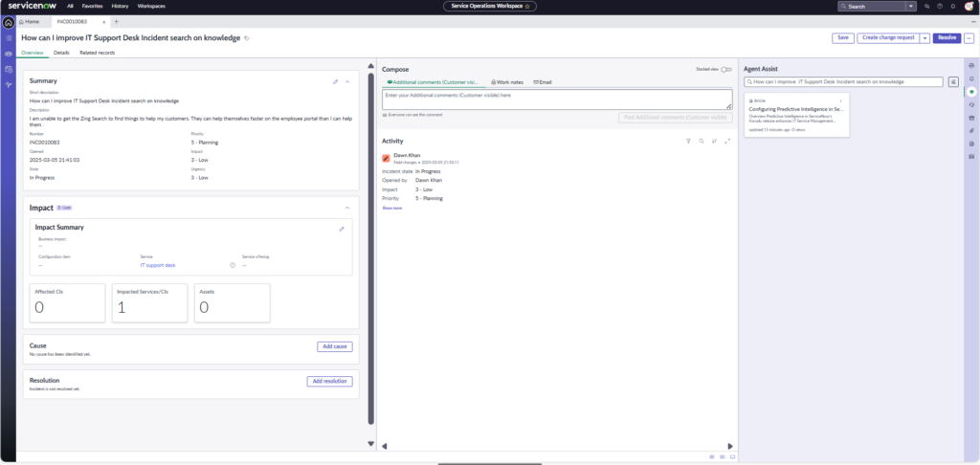Click the Resolve button
Viewport: 980px width, 465px height.
[947, 37]
